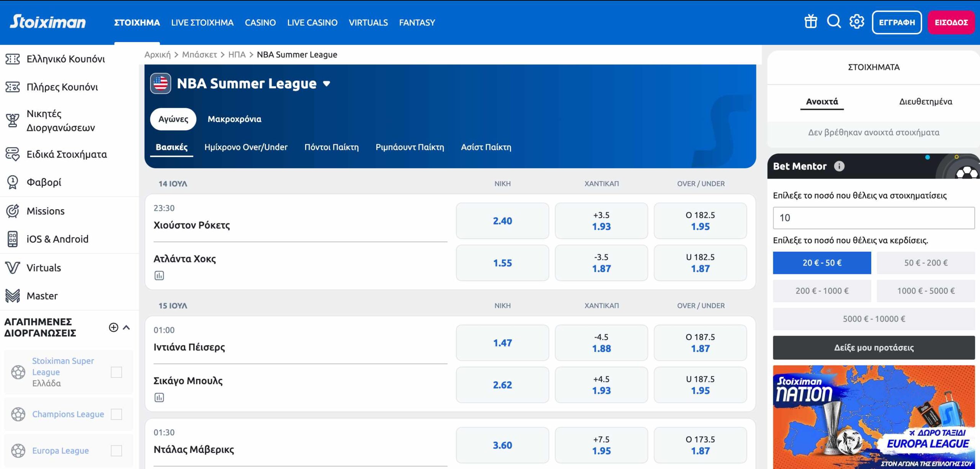Select Βασικές market tab
Viewport: 980px width, 469px height.
(x=171, y=147)
